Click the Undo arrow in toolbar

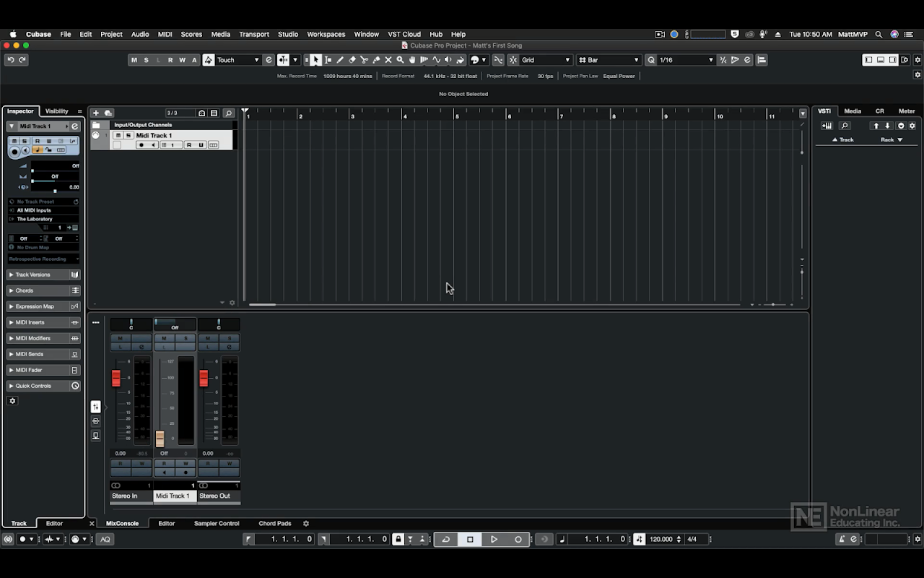pos(10,60)
